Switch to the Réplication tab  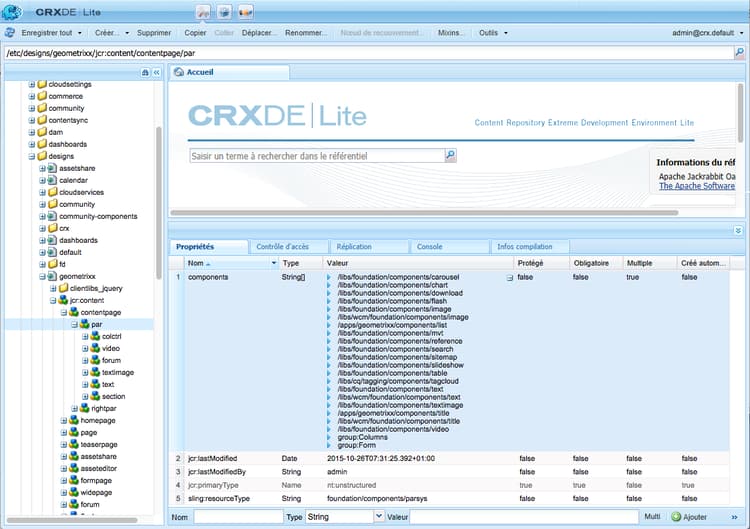[x=369, y=247]
